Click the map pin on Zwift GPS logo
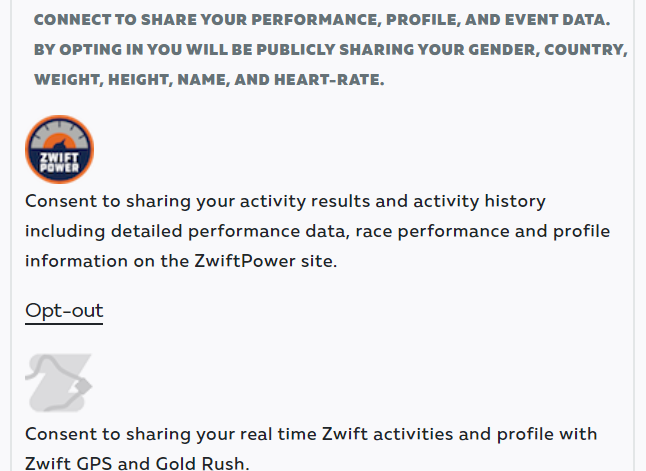The width and height of the screenshot is (646, 471). [84, 386]
